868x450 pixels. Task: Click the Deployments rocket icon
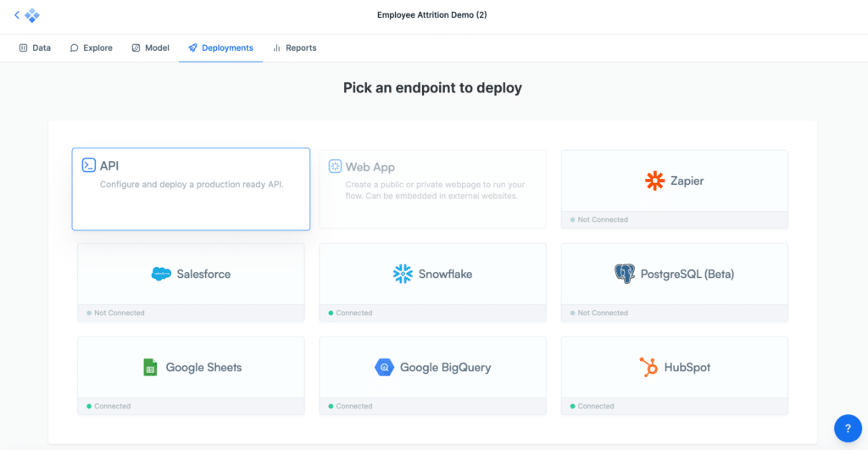(x=192, y=48)
